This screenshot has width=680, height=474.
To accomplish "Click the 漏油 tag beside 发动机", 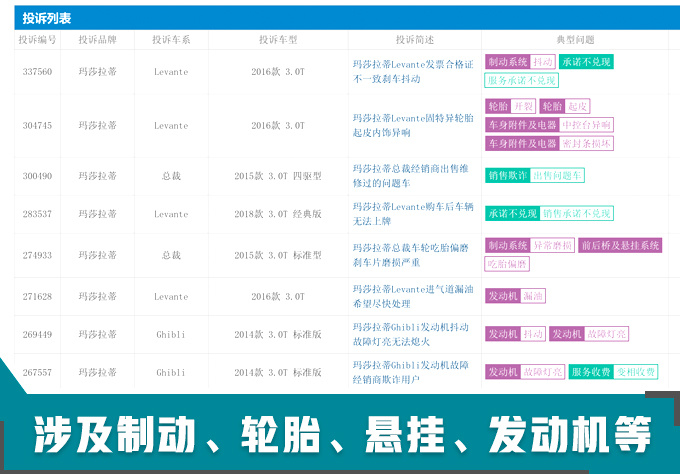I will tap(533, 296).
